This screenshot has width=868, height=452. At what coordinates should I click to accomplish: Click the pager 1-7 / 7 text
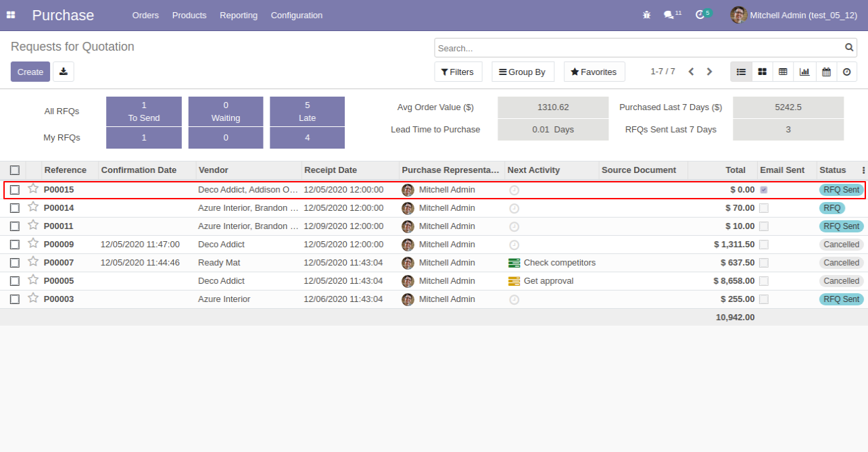[662, 72]
